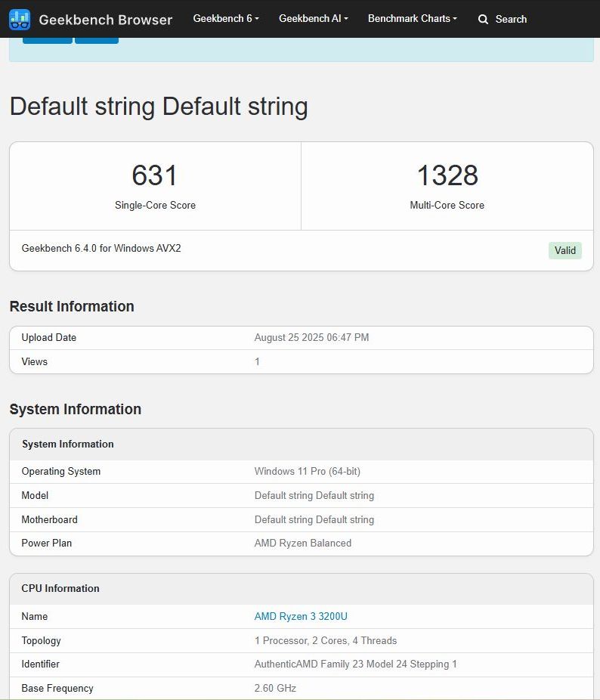Go to Geekbench Browser home text

(x=106, y=19)
